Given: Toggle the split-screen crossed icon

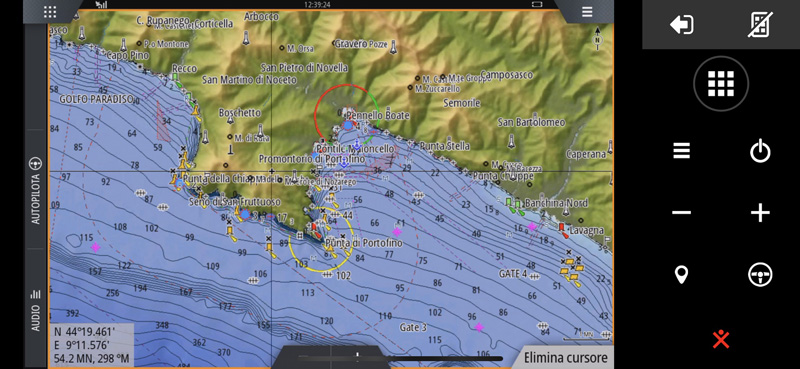Looking at the screenshot, I should tap(760, 24).
